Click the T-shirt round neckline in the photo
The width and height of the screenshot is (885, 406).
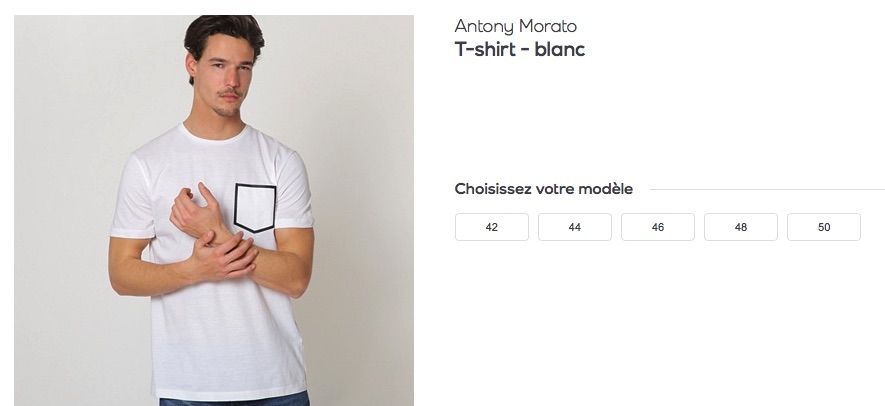point(214,134)
